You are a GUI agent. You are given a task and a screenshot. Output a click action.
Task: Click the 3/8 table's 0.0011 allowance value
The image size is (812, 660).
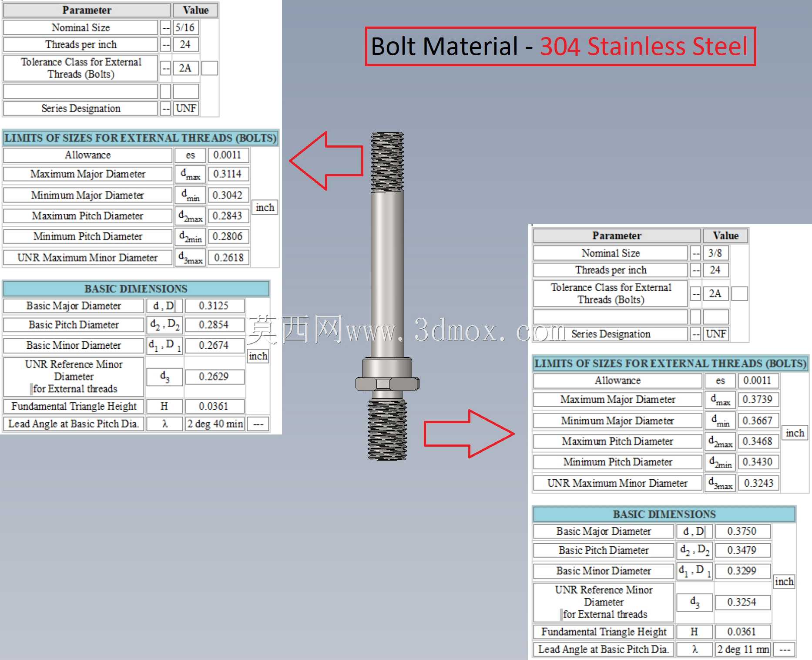click(x=758, y=381)
